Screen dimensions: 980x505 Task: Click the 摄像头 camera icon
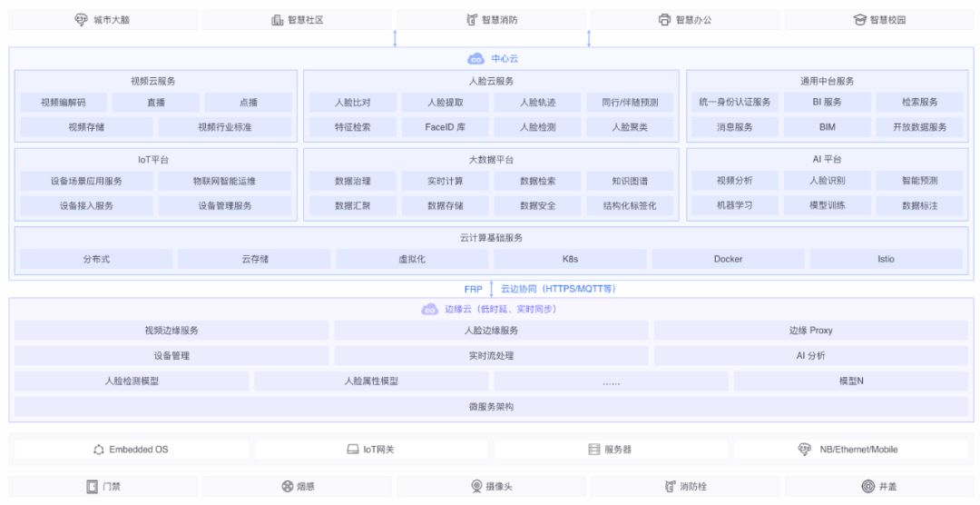[x=476, y=486]
